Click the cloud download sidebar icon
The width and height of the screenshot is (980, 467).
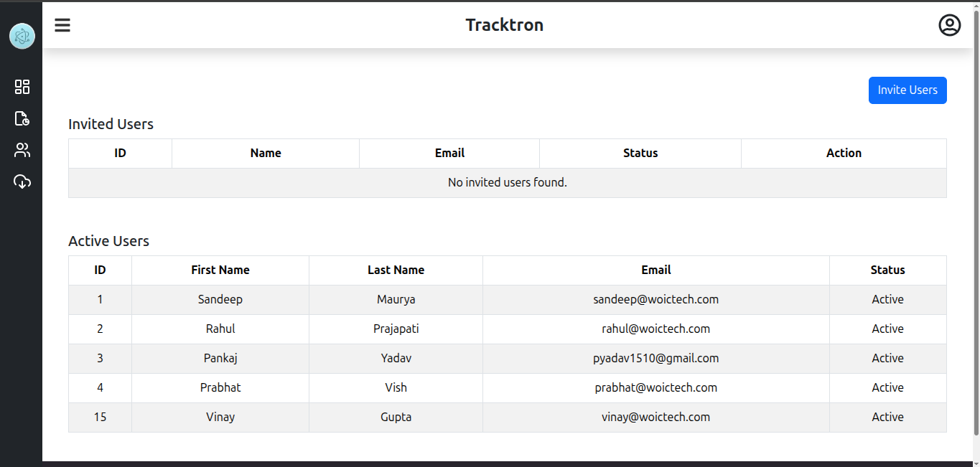click(22, 181)
